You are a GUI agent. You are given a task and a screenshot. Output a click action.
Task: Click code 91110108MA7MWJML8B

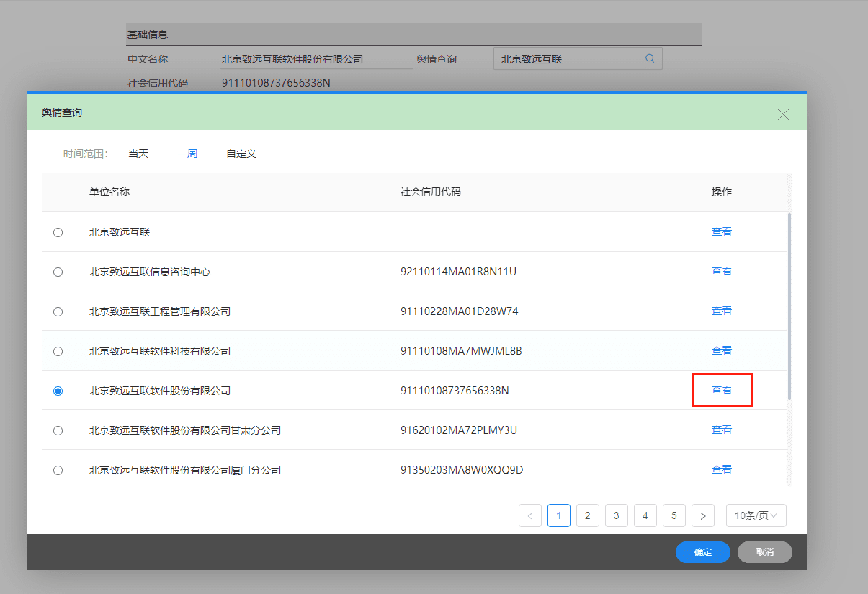pyautogui.click(x=461, y=351)
